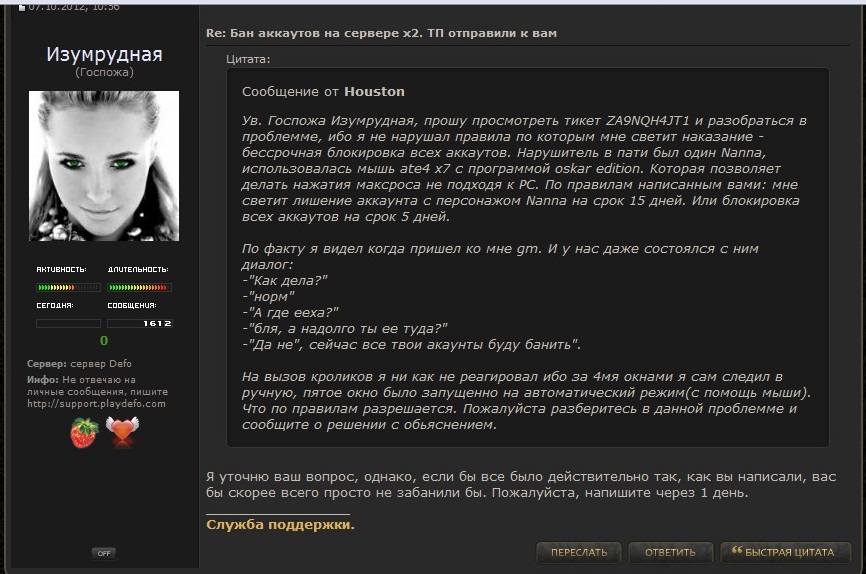Click the green reputation number 0
The height and width of the screenshot is (574, 866).
tap(104, 341)
